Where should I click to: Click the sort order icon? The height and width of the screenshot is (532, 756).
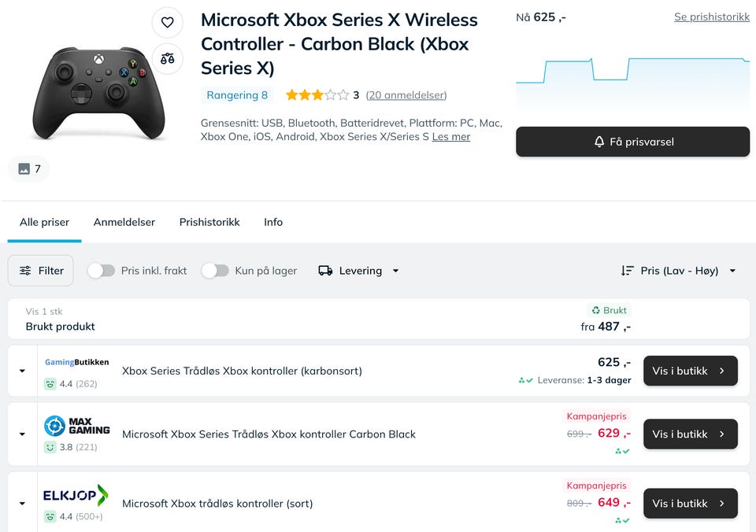tap(627, 271)
